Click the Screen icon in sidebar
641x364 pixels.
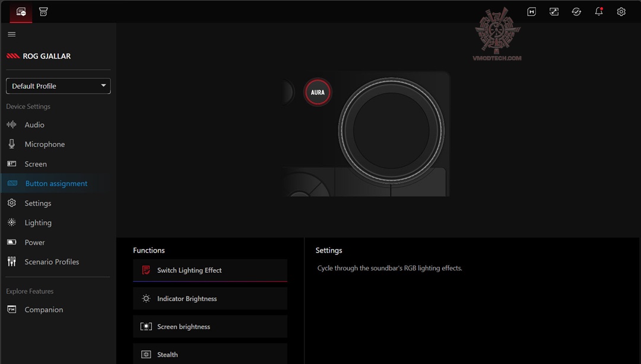tap(11, 164)
